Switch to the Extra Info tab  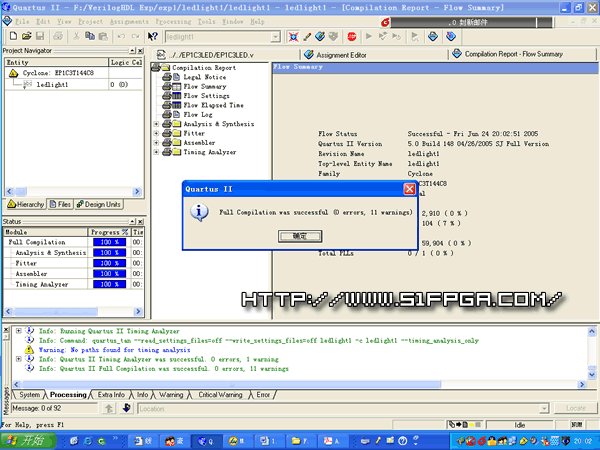111,395
